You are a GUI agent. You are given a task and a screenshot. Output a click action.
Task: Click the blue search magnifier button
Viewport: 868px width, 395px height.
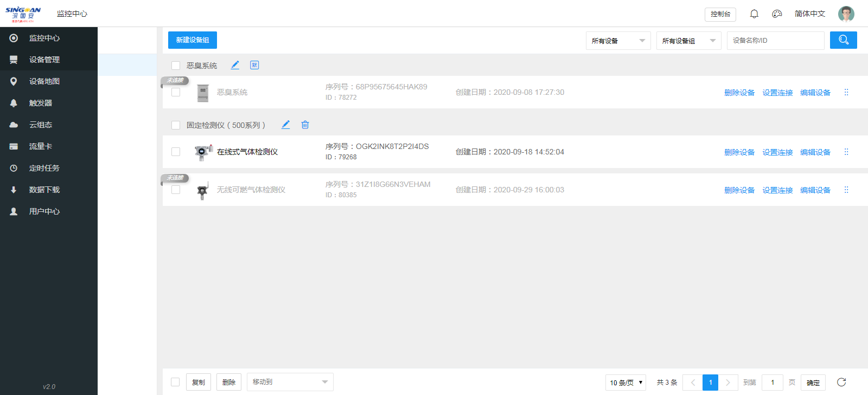point(843,40)
